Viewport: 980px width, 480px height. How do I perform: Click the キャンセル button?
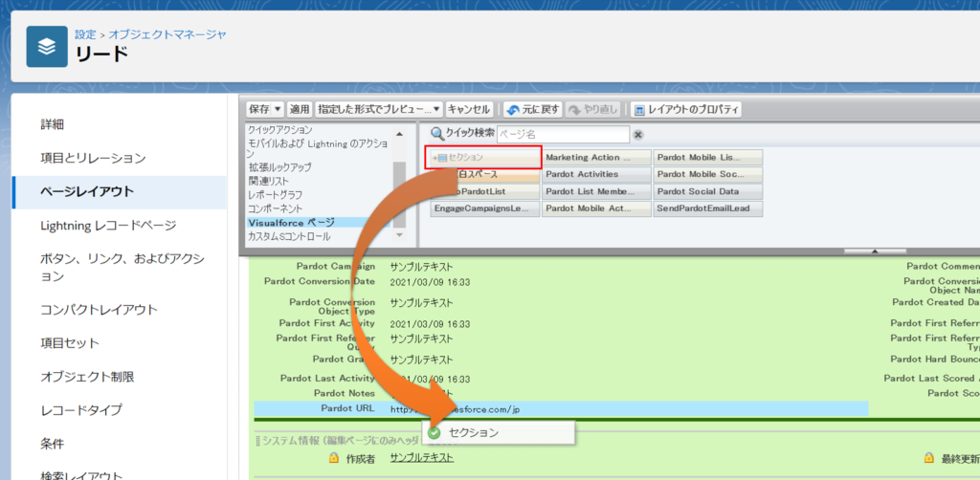click(469, 110)
